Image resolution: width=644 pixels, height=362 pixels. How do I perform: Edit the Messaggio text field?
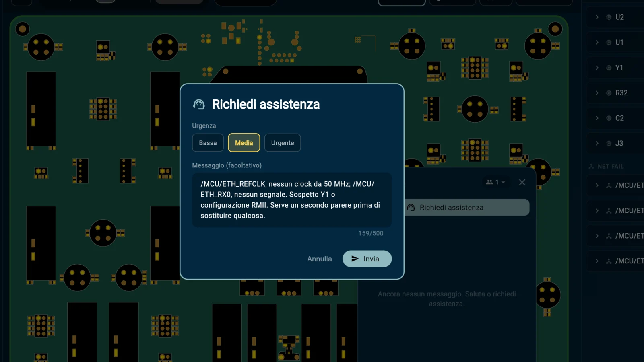pos(292,200)
